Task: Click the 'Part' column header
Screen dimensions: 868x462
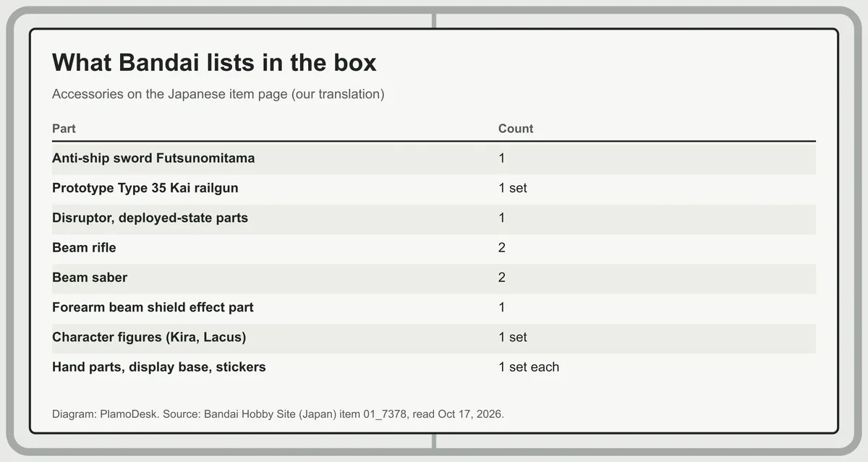Action: click(64, 129)
